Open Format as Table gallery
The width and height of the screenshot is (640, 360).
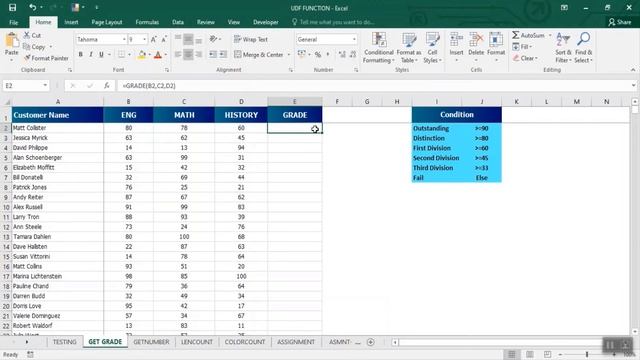pyautogui.click(x=409, y=48)
